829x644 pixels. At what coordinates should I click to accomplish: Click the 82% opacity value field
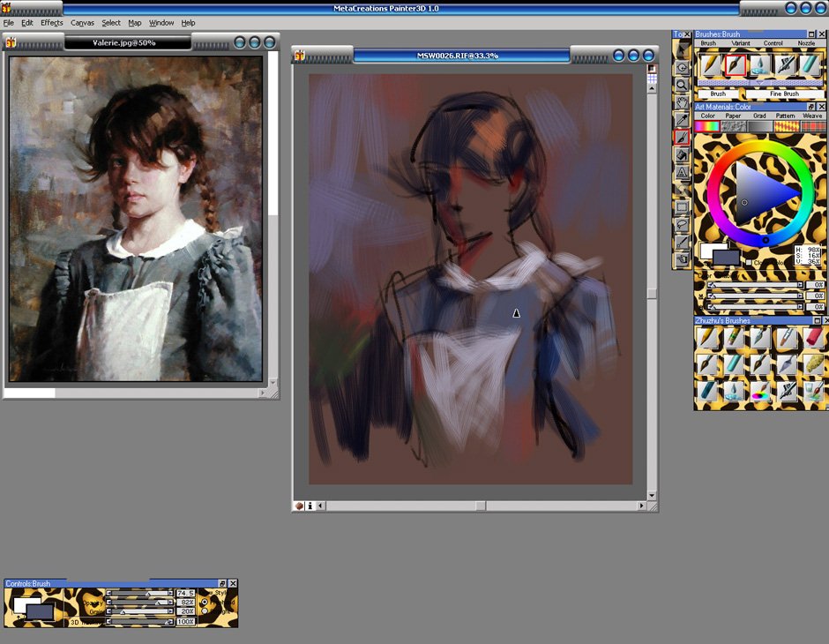click(185, 603)
